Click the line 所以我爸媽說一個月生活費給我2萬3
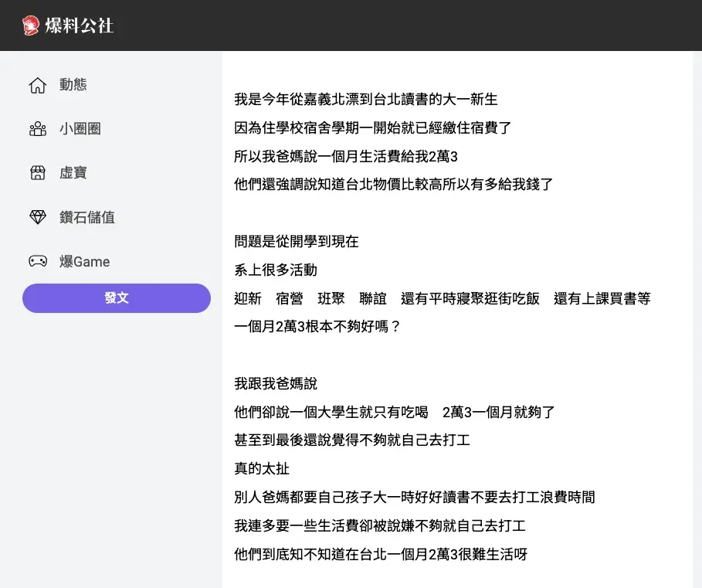The image size is (702, 588). [346, 156]
